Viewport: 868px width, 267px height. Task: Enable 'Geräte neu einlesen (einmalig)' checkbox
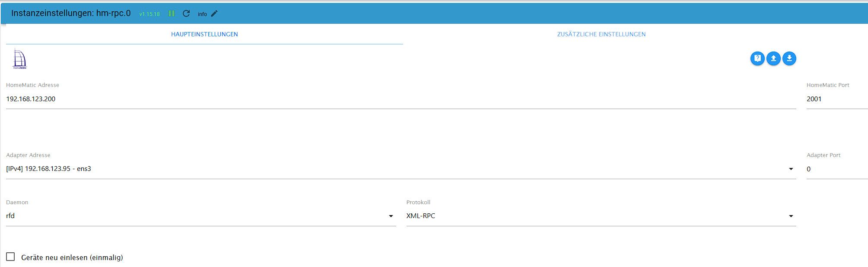point(10,257)
